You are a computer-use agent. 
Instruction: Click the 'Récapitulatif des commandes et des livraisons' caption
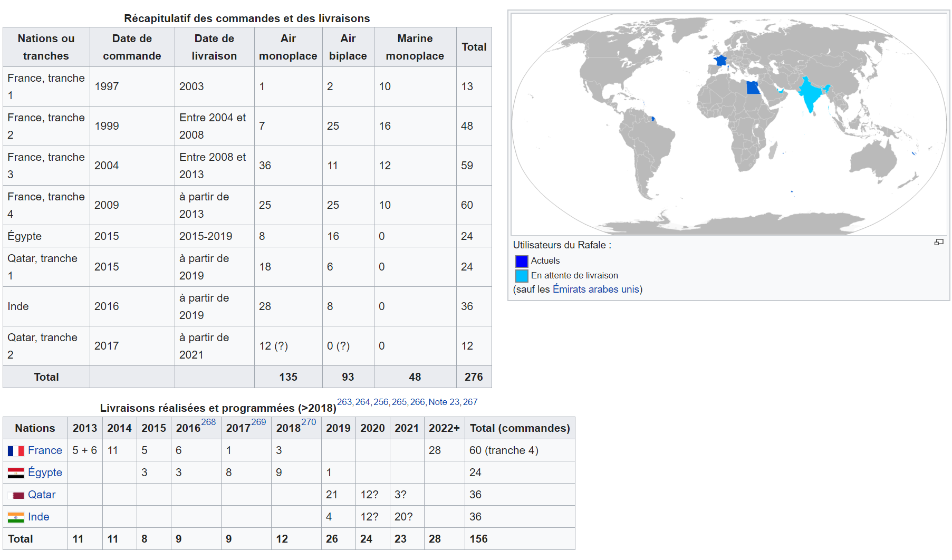247,18
